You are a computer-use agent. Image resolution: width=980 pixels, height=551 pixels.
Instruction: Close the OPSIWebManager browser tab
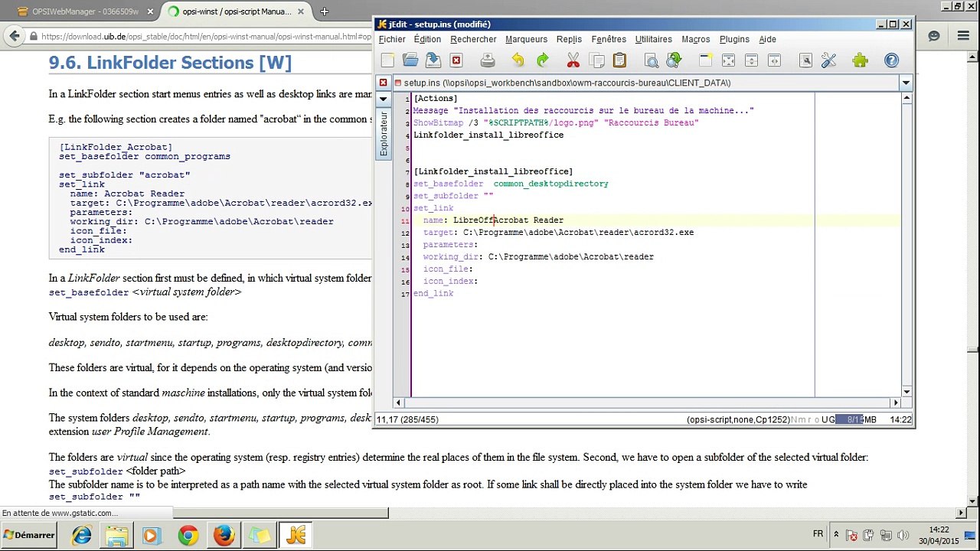coord(150,11)
